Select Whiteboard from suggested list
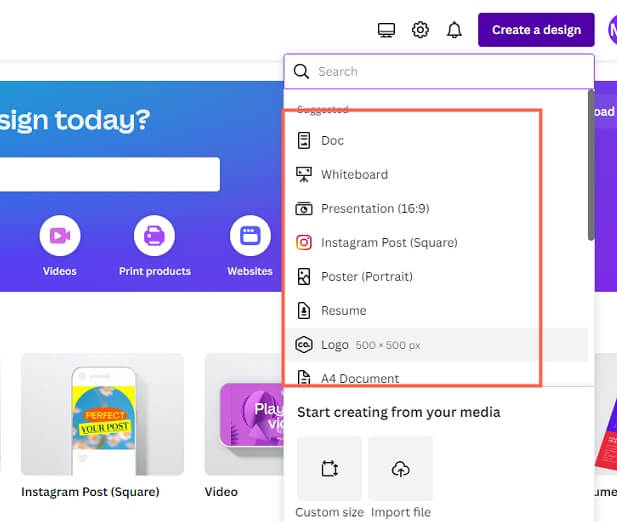 click(437, 174)
